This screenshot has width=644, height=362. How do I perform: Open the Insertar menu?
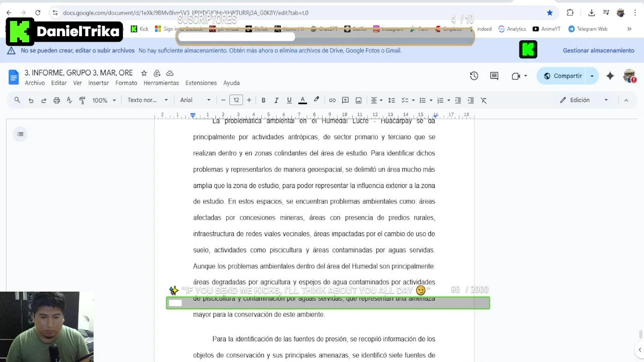(x=99, y=83)
